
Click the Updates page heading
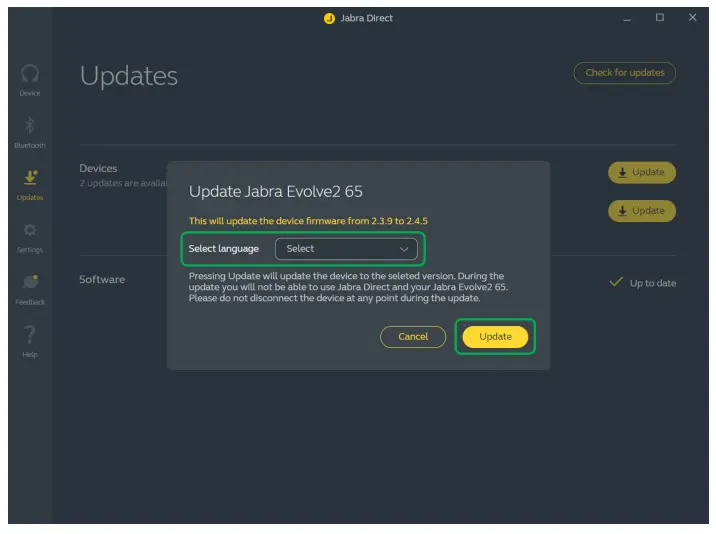pyautogui.click(x=129, y=76)
